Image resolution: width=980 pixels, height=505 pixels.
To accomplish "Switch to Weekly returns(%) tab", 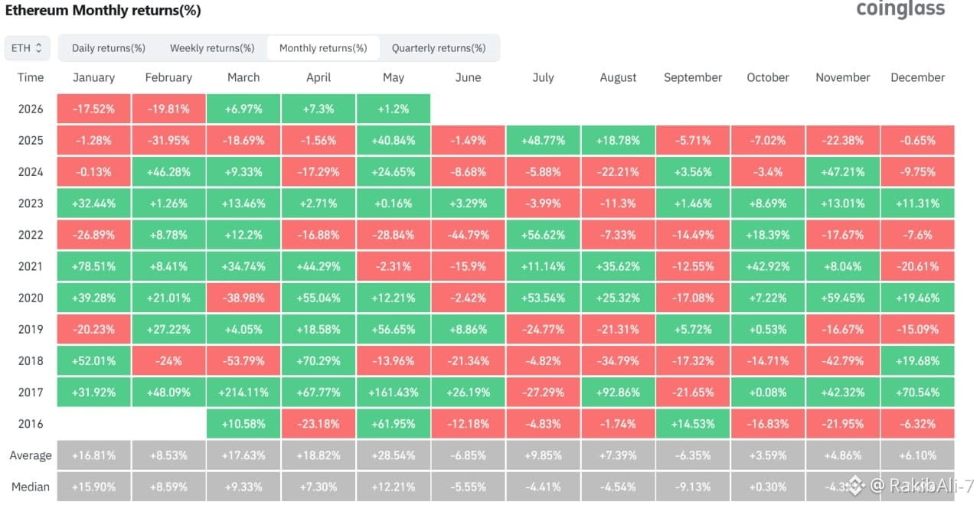I will [212, 47].
